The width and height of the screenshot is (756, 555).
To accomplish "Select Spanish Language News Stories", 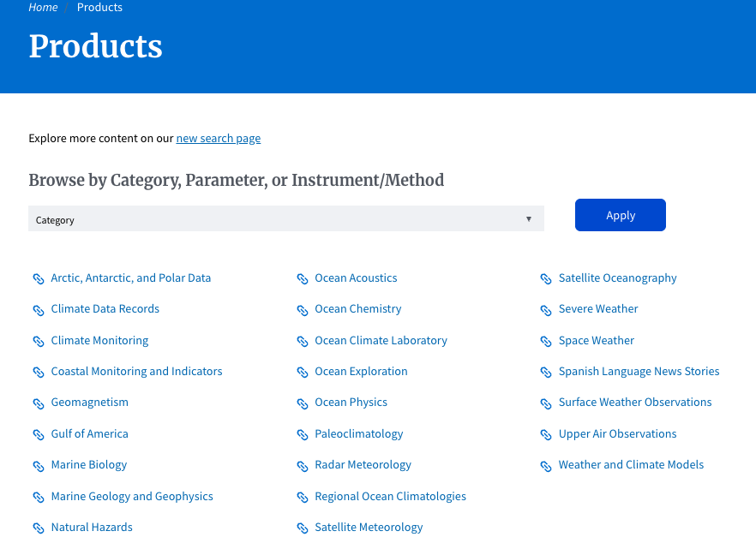I will coord(639,372).
